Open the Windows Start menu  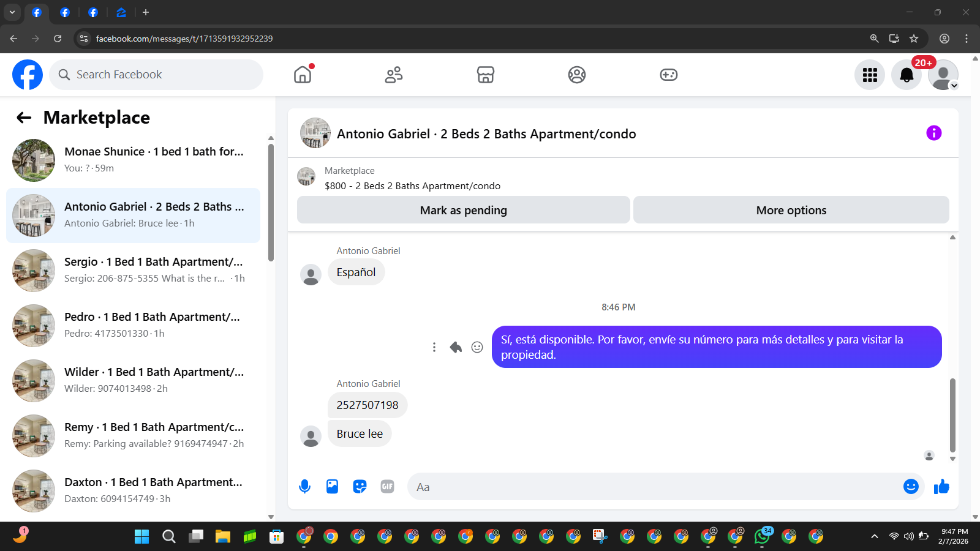[x=141, y=537]
